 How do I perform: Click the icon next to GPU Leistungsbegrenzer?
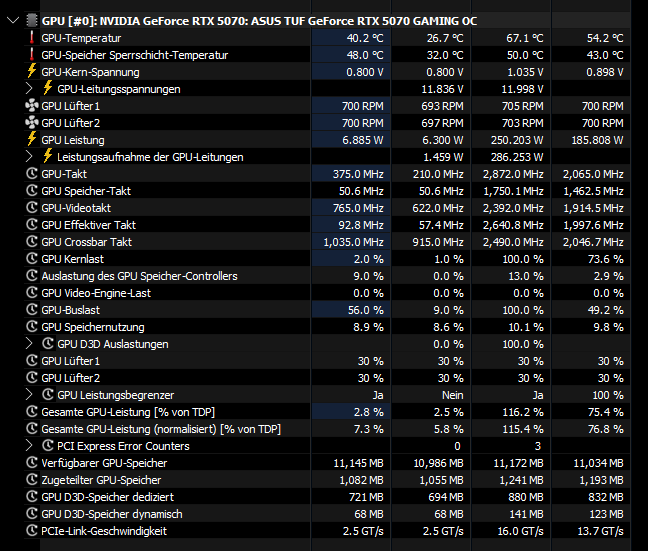[48, 394]
